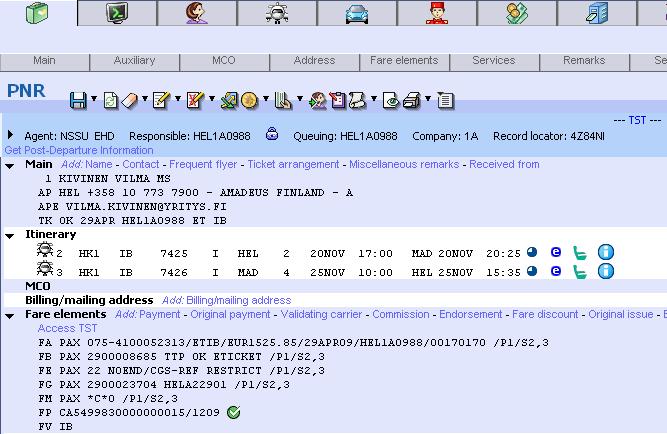Image resolution: width=667 pixels, height=434 pixels.
Task: Save the PNR with floppy disk icon
Action: coord(78,100)
